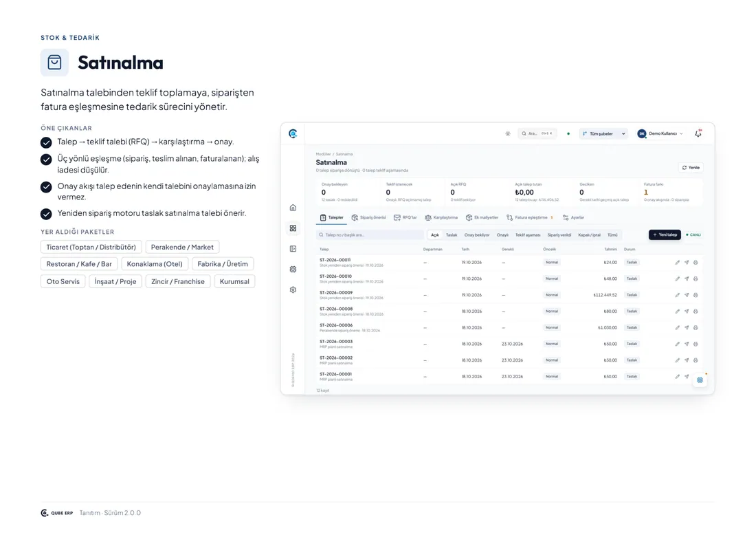Print request ST-2026-00002
The height and width of the screenshot is (535, 756).
(x=696, y=360)
